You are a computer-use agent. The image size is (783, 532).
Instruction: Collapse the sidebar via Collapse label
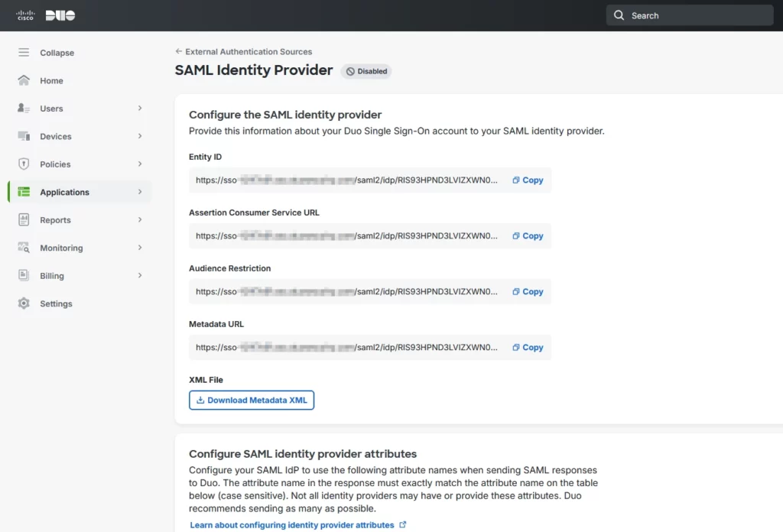[57, 53]
